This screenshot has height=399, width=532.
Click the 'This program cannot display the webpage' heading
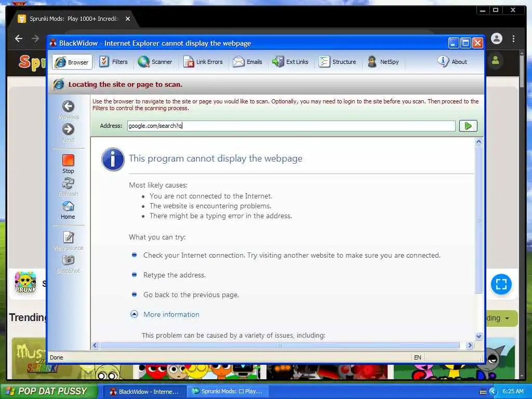[x=216, y=158]
